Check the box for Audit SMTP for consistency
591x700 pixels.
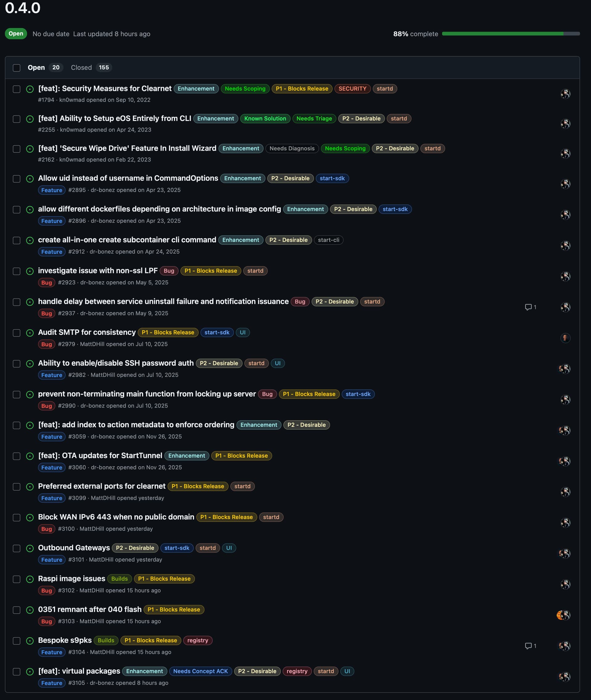tap(16, 333)
